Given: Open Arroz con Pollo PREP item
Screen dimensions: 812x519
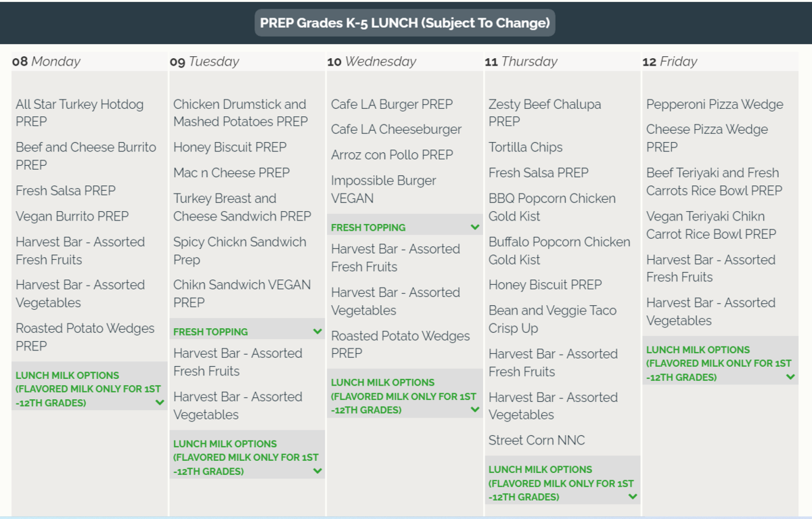Looking at the screenshot, I should (392, 155).
